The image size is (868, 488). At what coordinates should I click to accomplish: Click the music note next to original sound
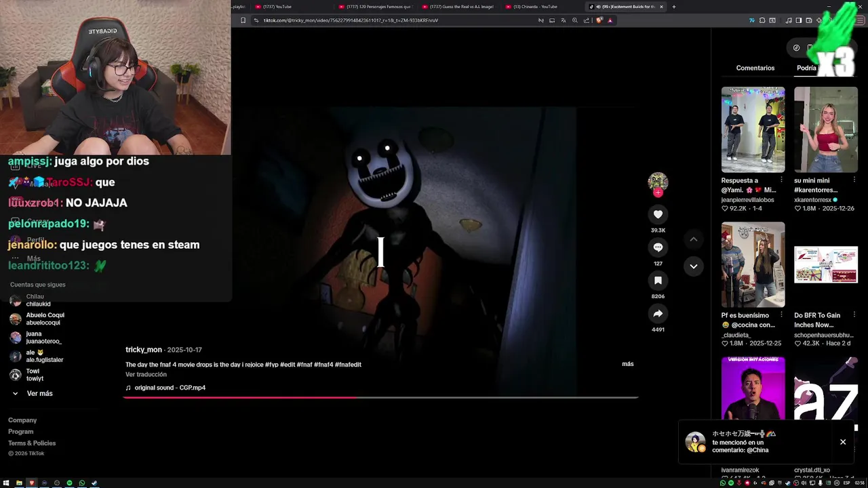(x=128, y=388)
